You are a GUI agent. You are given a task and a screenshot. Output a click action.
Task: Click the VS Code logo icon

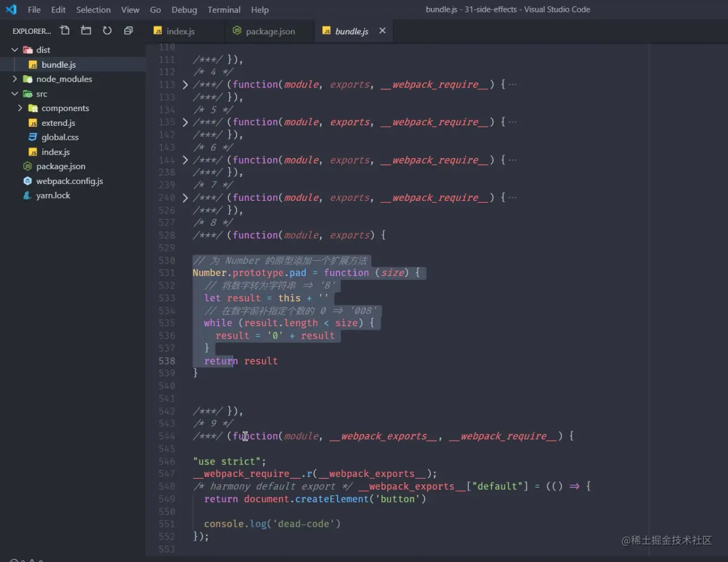[11, 10]
